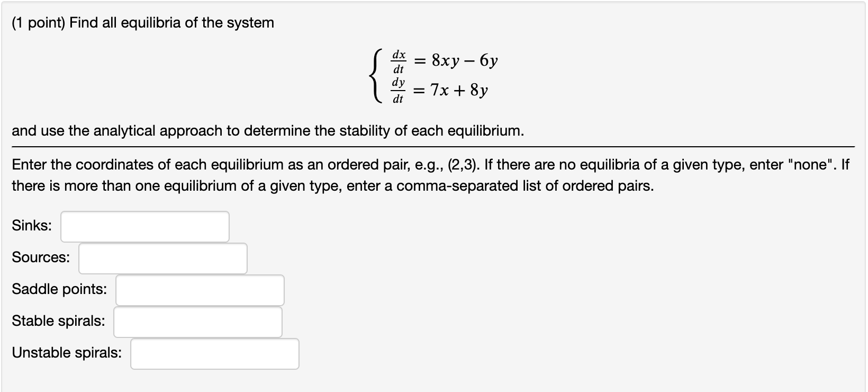Click the Sources input field
The width and height of the screenshot is (868, 392).
pyautogui.click(x=162, y=258)
